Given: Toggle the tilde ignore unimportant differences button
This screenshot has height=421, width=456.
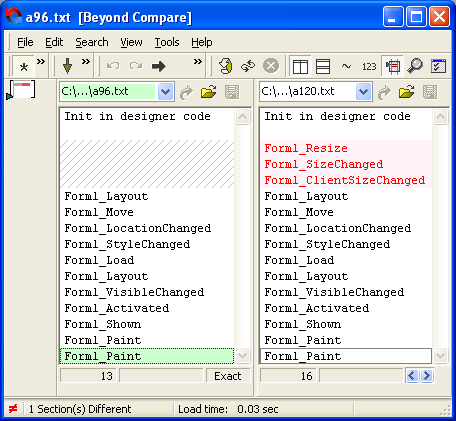Looking at the screenshot, I should tap(346, 66).
